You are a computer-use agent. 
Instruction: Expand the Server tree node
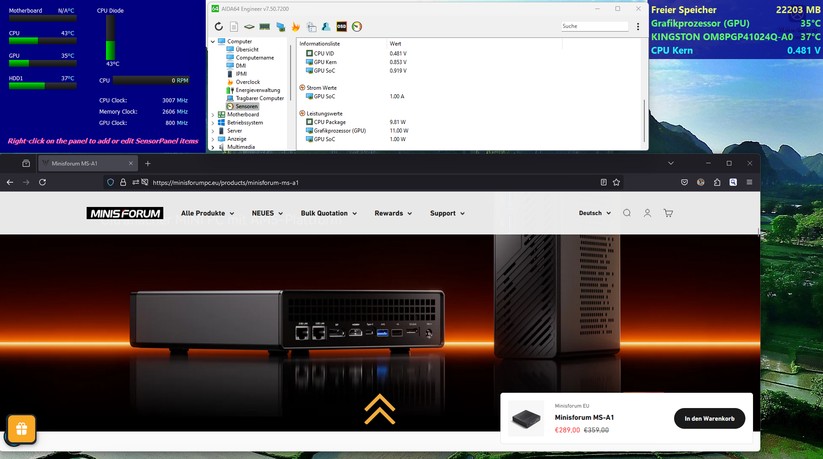tap(213, 131)
